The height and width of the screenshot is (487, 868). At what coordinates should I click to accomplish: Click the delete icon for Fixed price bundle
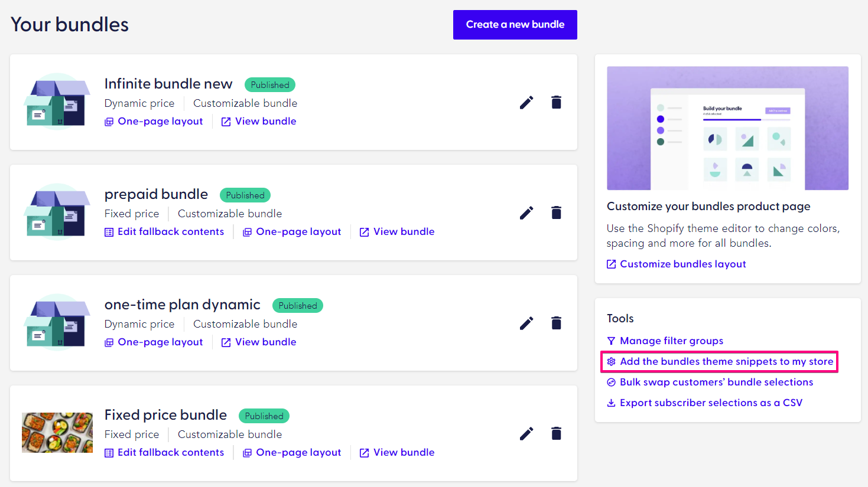(x=556, y=433)
